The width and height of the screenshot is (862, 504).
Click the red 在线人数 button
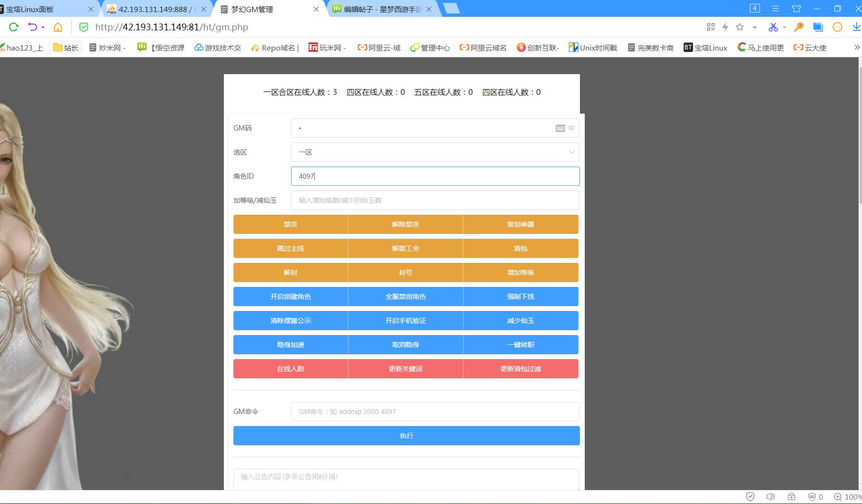[x=291, y=369]
